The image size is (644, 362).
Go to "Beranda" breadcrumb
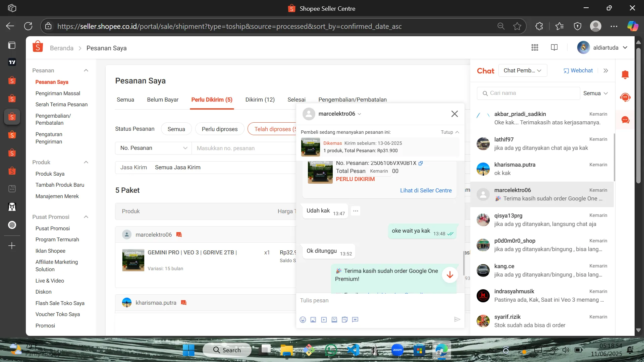pos(62,48)
